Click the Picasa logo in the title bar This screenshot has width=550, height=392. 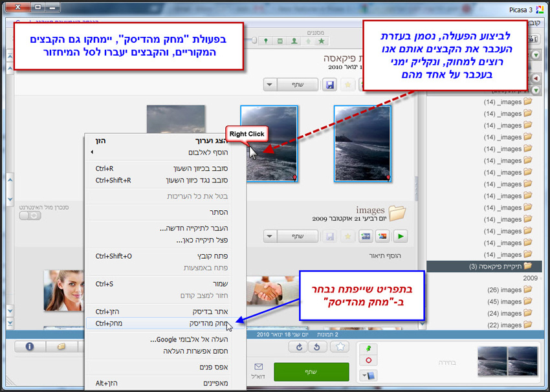[540, 10]
